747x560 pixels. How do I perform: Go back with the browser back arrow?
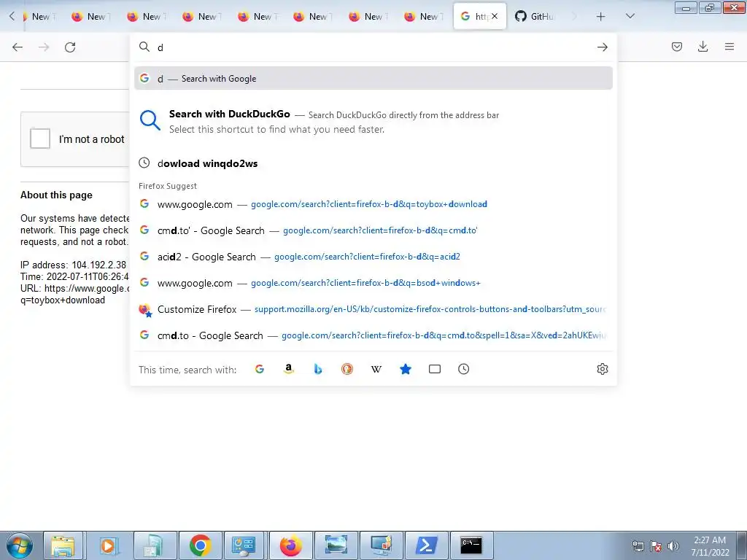coord(18,47)
